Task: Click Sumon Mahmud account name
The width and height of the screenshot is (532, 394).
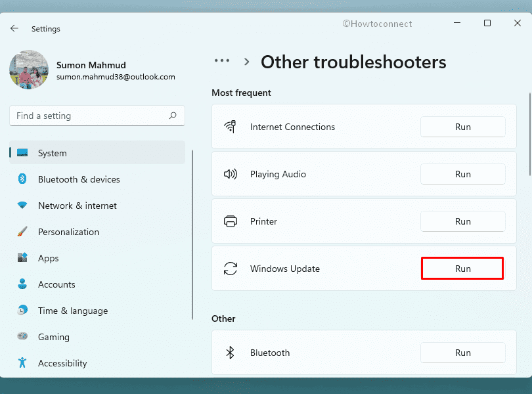Action: pos(91,65)
